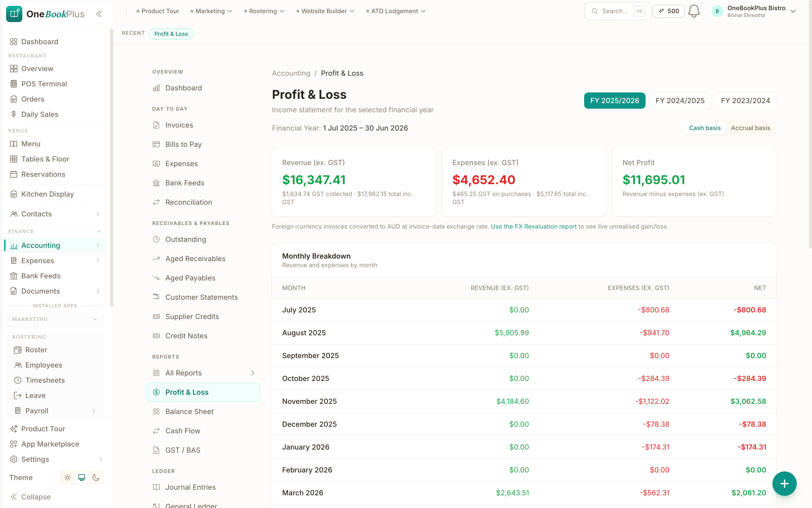Open Supplier Credits page
812x508 pixels.
(x=203, y=316)
